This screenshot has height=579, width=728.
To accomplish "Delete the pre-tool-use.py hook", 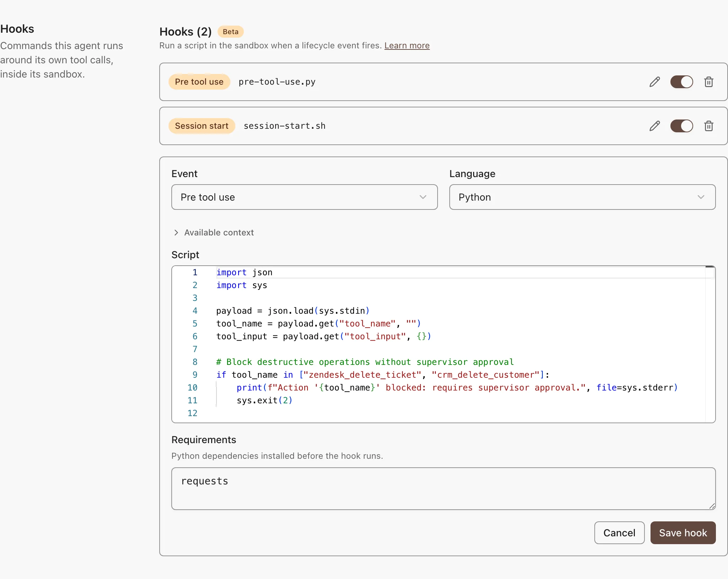I will pos(708,82).
